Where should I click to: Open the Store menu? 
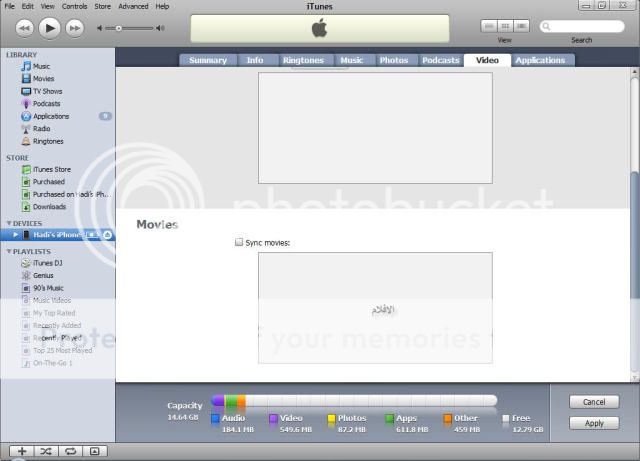pyautogui.click(x=102, y=7)
